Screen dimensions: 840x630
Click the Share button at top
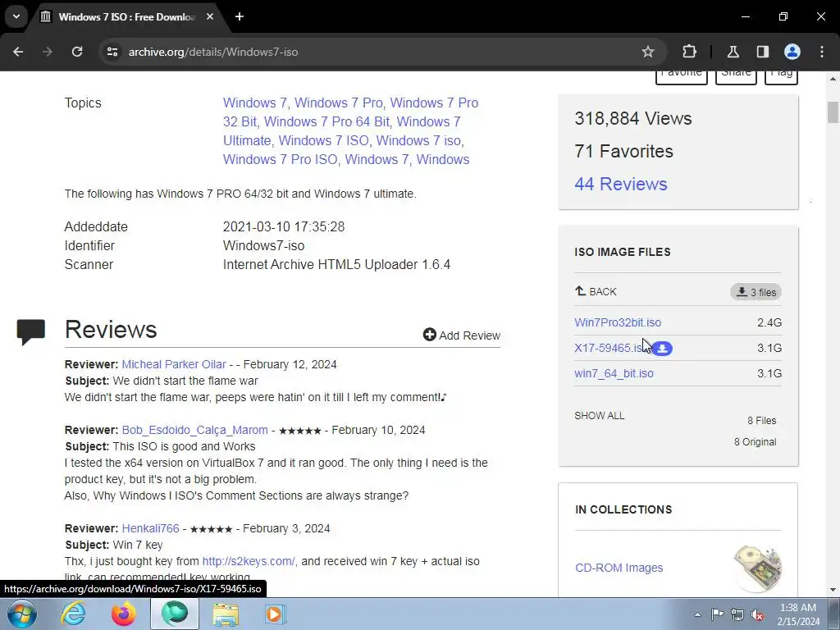coord(736,76)
